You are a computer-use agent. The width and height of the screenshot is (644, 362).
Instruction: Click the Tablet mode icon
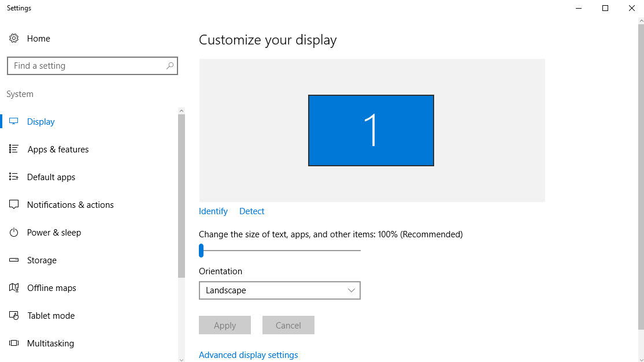click(x=14, y=315)
